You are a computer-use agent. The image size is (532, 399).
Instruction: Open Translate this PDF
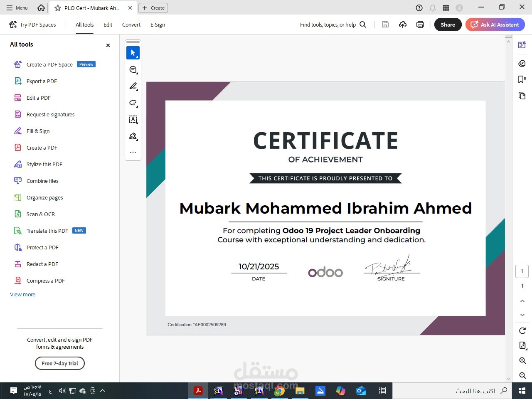coord(50,231)
